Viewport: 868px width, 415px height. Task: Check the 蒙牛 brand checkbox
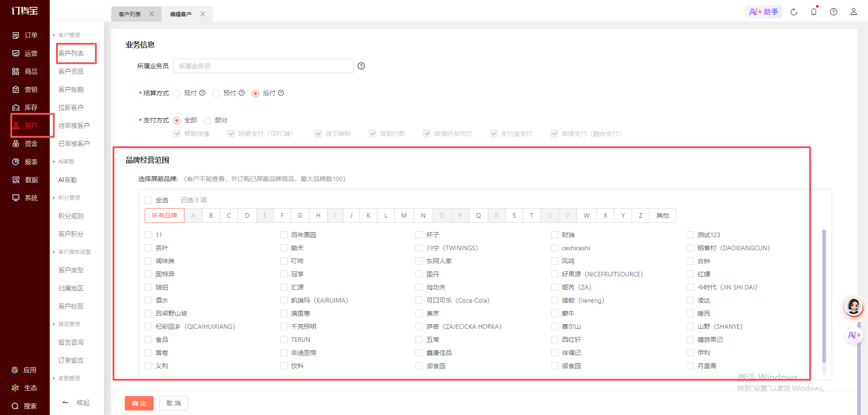[x=555, y=313]
